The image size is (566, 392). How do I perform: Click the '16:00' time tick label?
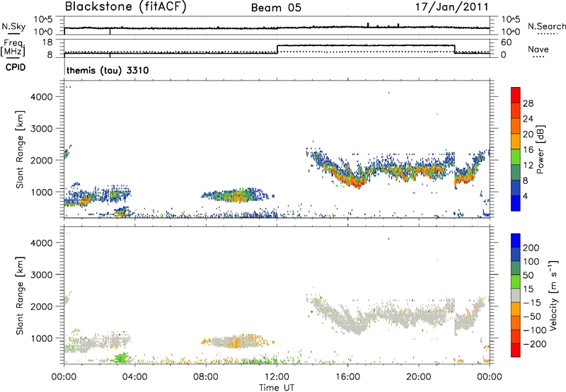pos(347,377)
